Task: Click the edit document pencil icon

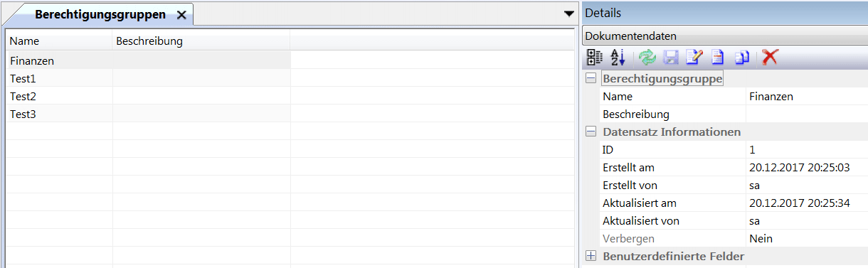Action: pyautogui.click(x=694, y=58)
